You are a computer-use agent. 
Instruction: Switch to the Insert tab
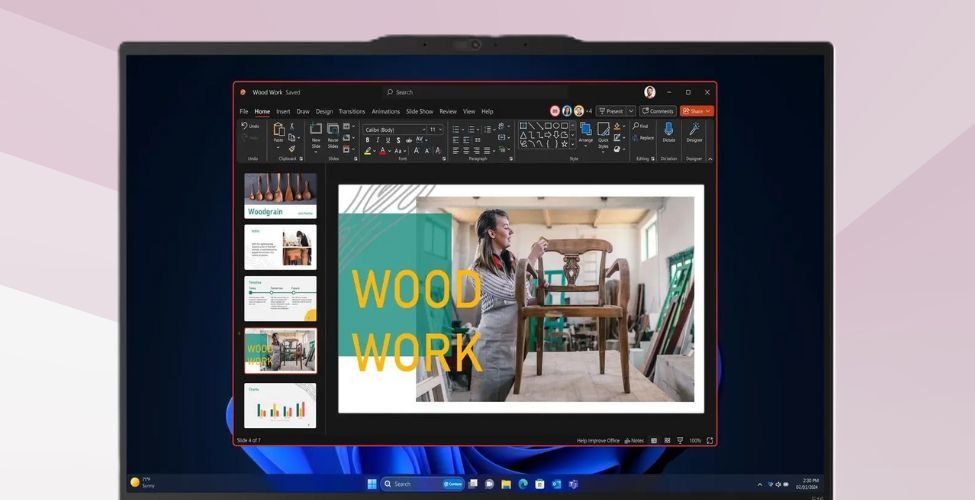pos(283,111)
